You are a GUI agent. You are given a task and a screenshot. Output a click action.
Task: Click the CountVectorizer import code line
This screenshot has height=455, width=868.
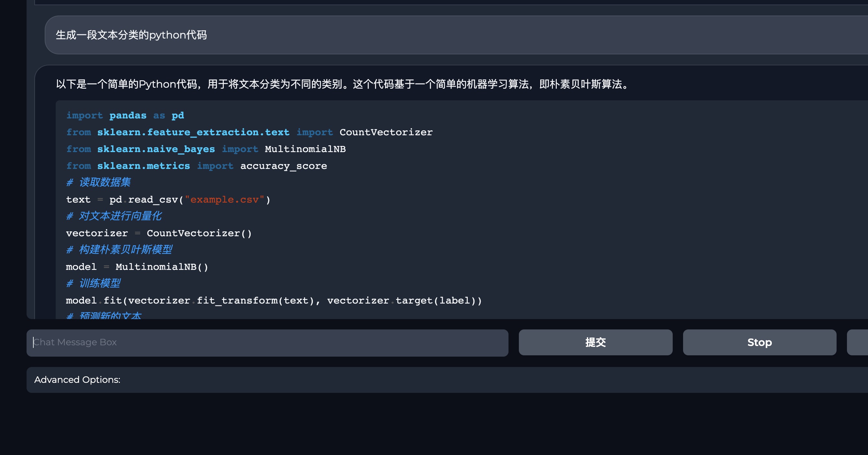(x=249, y=132)
